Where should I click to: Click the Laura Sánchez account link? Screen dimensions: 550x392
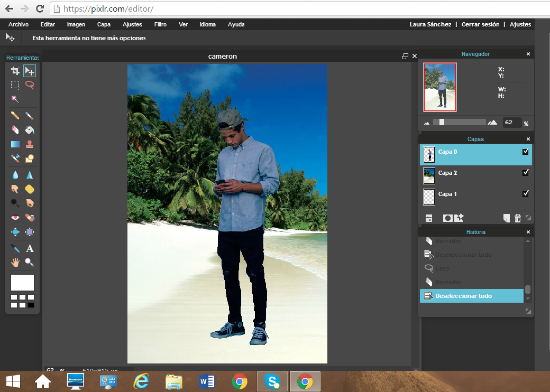[x=430, y=24]
